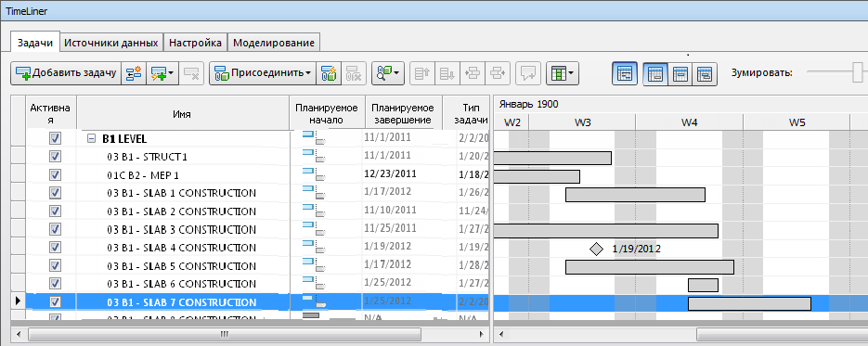Collapse the B1 LEVEL task group

pyautogui.click(x=91, y=139)
